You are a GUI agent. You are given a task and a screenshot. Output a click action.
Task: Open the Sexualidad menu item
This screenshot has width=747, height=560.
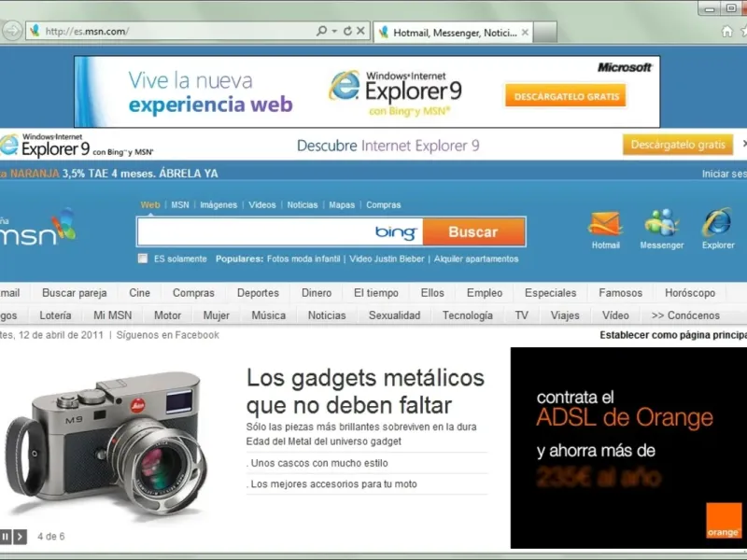(x=394, y=315)
